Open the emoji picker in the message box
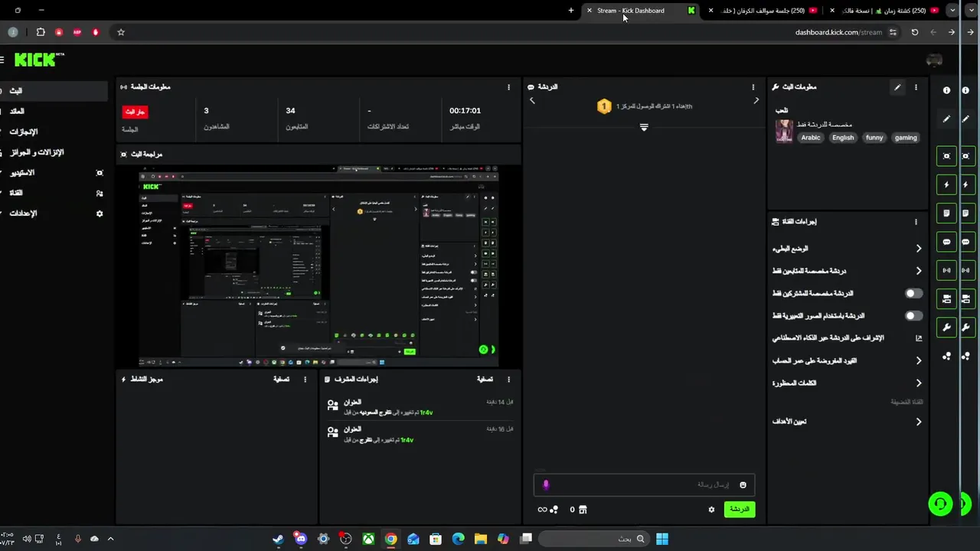Image resolution: width=980 pixels, height=551 pixels. tap(743, 484)
